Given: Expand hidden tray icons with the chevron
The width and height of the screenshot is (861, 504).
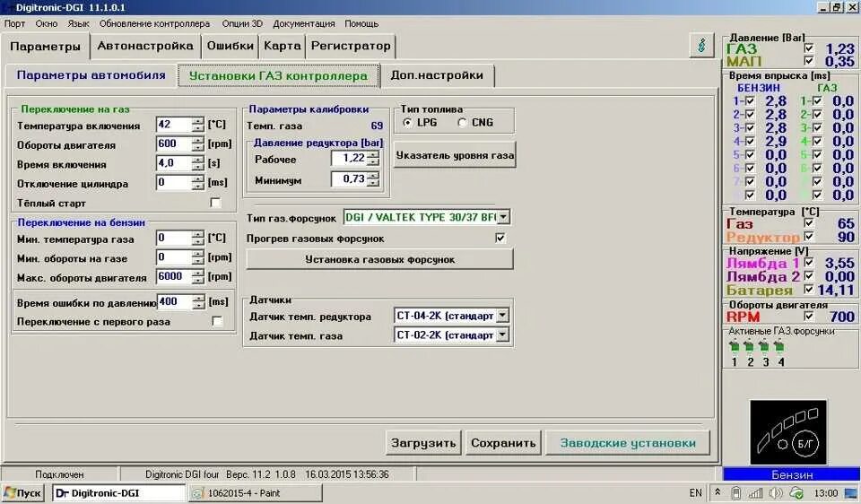Looking at the screenshot, I should coord(717,492).
